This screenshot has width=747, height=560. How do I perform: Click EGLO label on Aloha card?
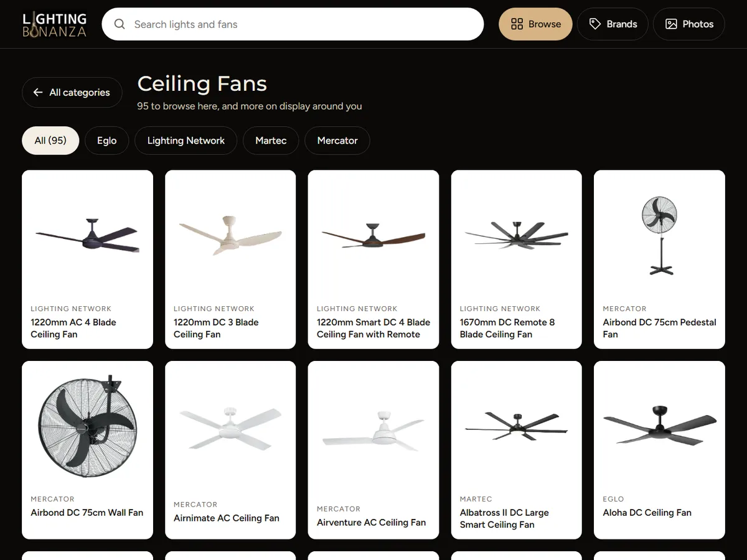pyautogui.click(x=613, y=499)
